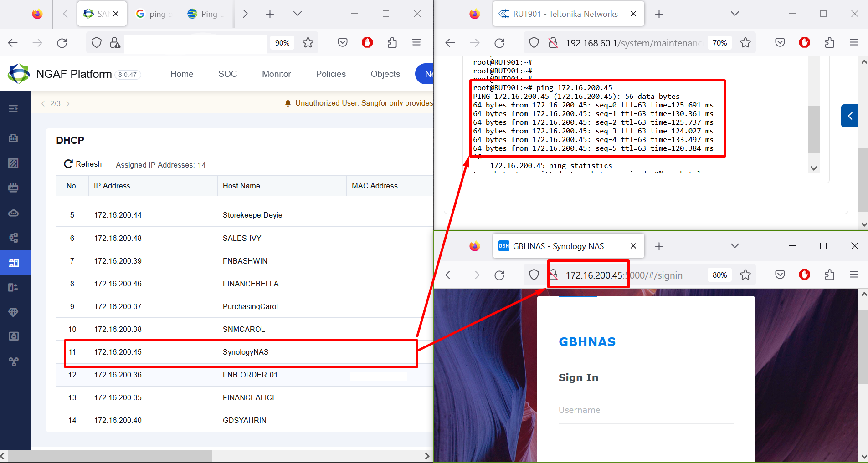The image size is (868, 463).
Task: Open the cloud sidebar icon in NGAF
Action: point(14,213)
